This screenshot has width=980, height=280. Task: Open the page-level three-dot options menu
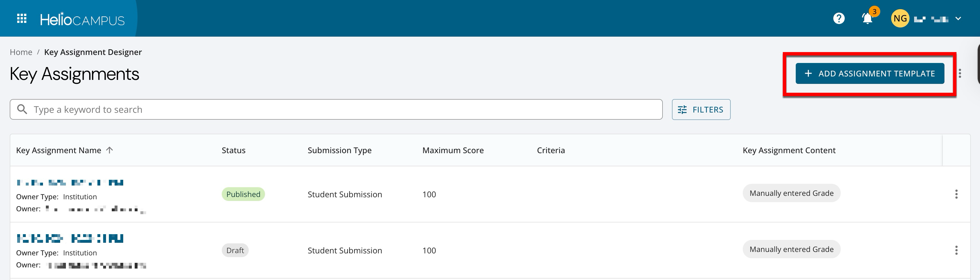pos(960,73)
